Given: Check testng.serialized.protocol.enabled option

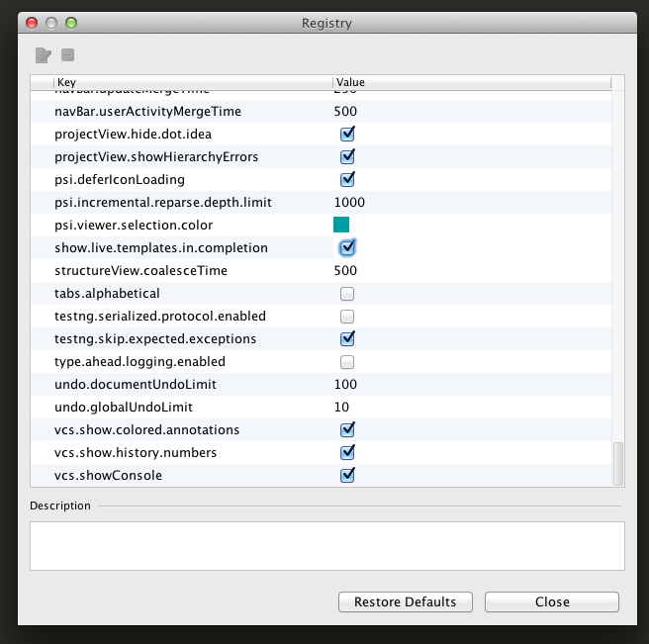Looking at the screenshot, I should 347,317.
